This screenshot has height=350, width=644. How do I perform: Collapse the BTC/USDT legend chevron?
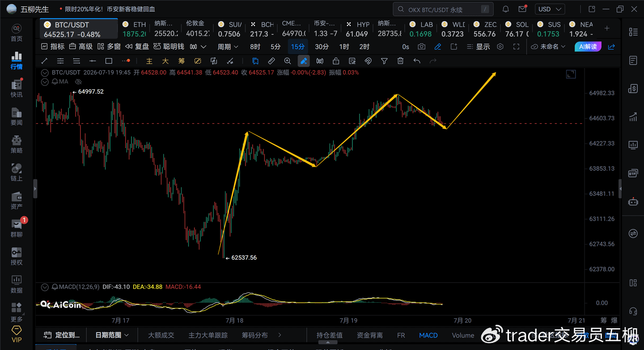pos(45,72)
